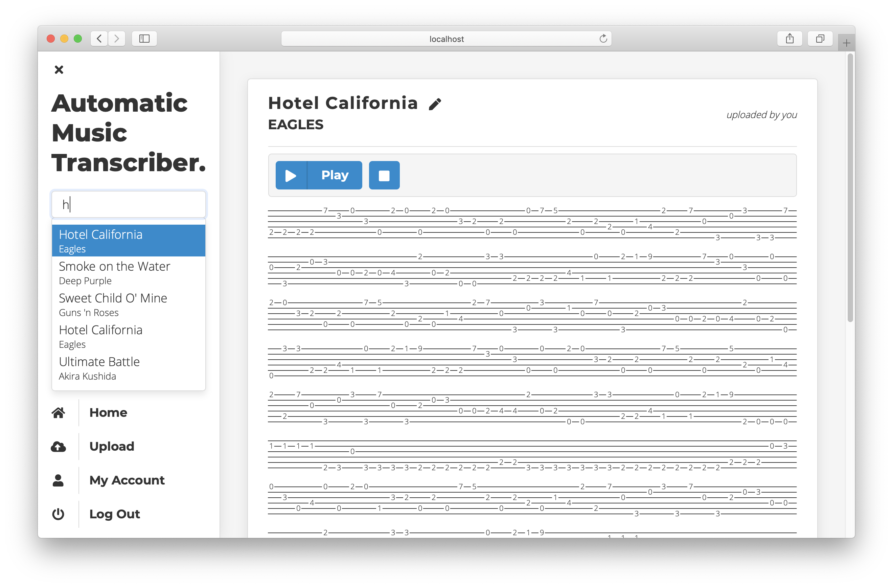Screen dimensions: 893x588
Task: Select highlighted Hotel California suggestion
Action: click(x=129, y=241)
